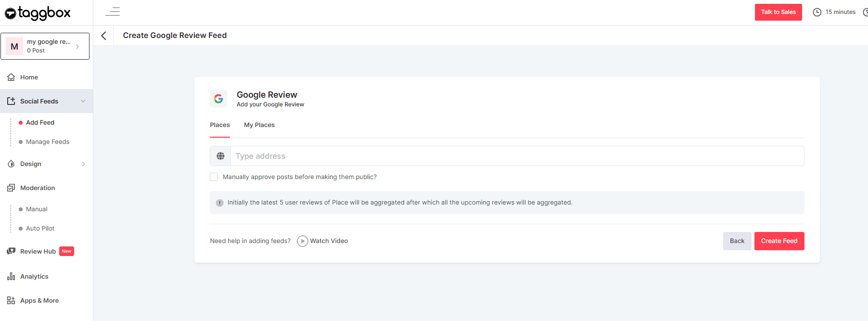Image resolution: width=868 pixels, height=321 pixels.
Task: Click the Analytics bar chart icon
Action: point(11,276)
